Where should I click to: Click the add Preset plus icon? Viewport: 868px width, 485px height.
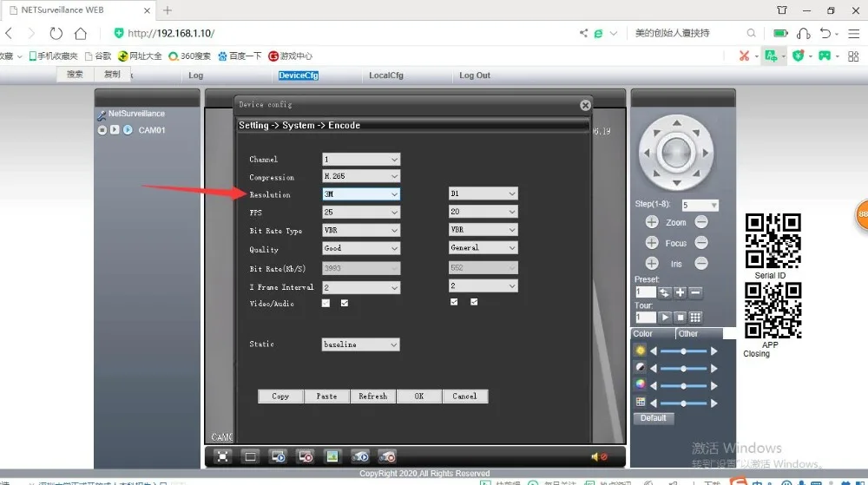click(x=680, y=292)
